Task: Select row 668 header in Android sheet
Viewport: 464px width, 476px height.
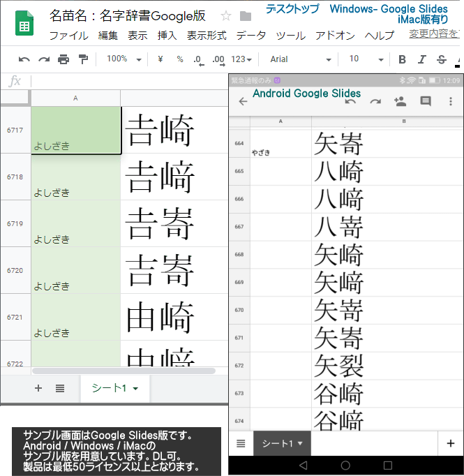Action: (239, 254)
